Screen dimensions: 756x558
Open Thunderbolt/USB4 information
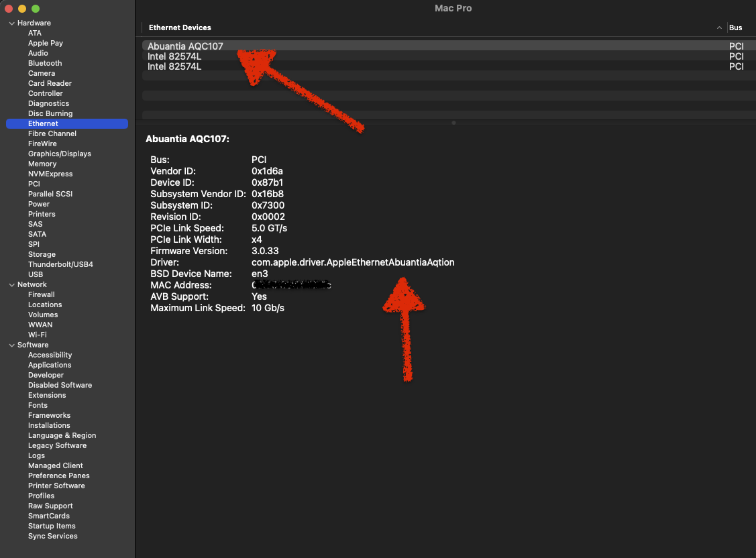pos(60,264)
